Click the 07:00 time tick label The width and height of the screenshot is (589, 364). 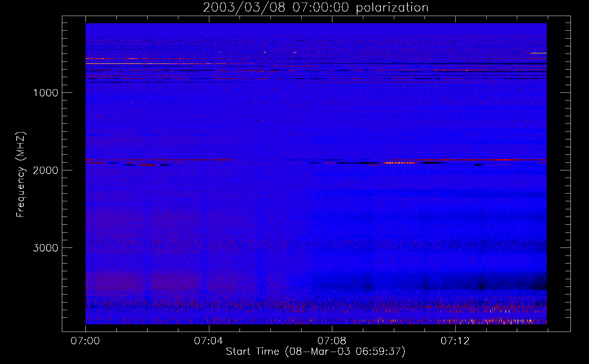coord(85,341)
